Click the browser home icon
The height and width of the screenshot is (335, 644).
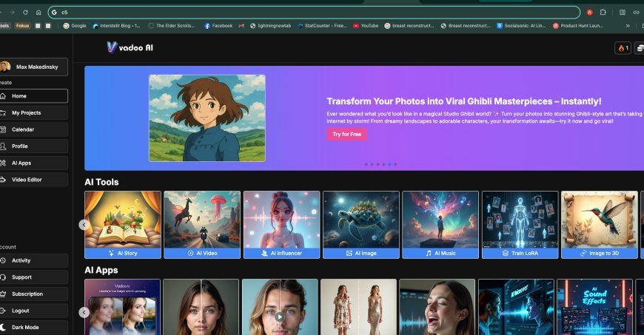(x=38, y=13)
